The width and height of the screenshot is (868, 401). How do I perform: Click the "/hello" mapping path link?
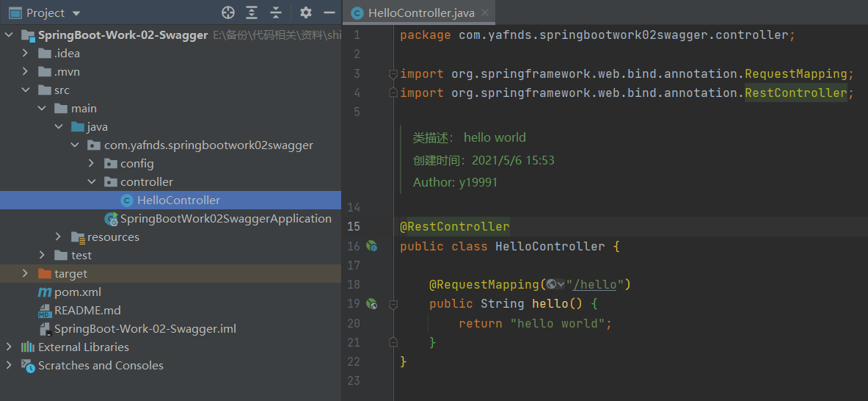tap(595, 285)
